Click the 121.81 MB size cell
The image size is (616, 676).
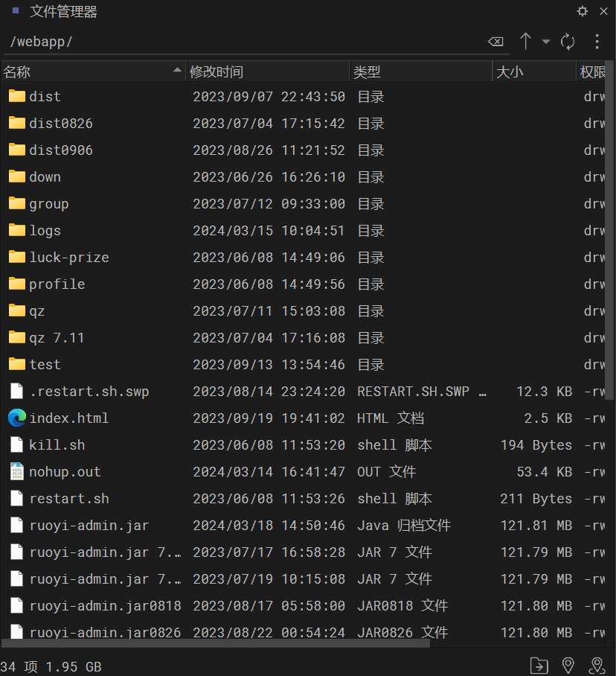536,525
